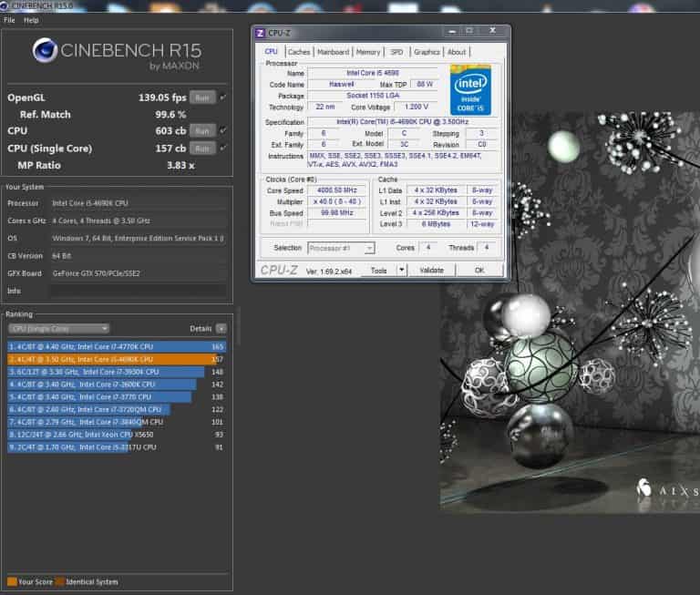Expand the Tools dropdown arrow in CPU-Z
The image size is (700, 595).
point(402,270)
